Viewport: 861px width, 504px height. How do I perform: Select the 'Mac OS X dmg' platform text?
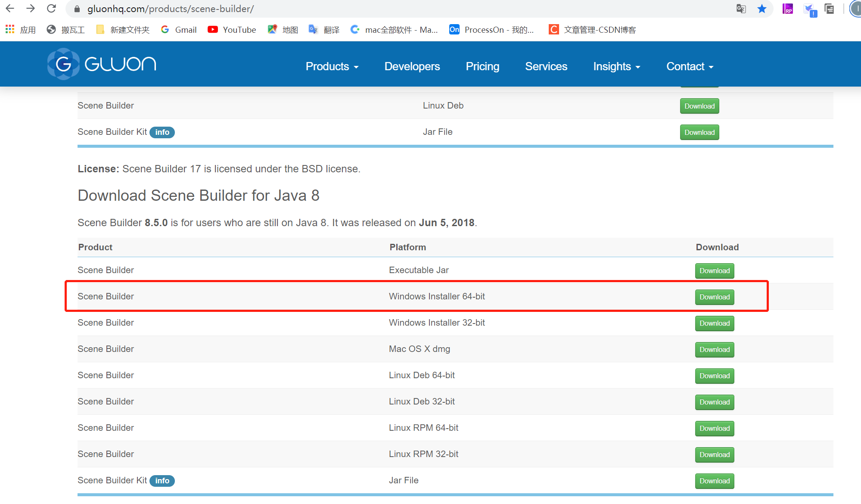(420, 349)
